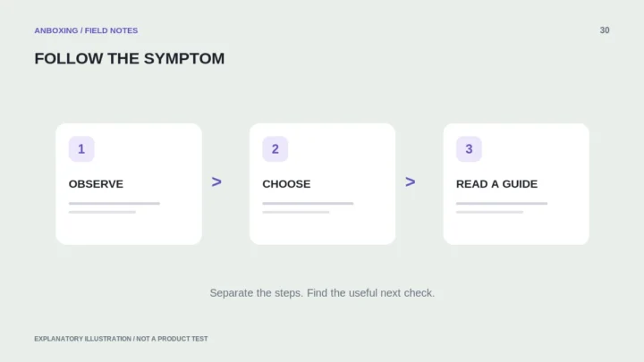The height and width of the screenshot is (362, 644).
Task: Click the EXPLANATORY ILLUSTRATION footer text
Action: [x=121, y=339]
